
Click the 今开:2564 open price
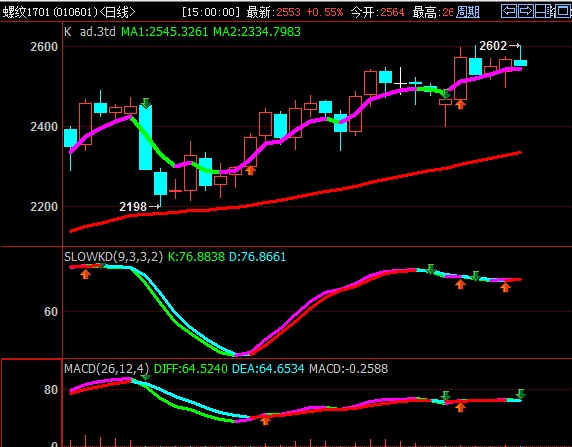click(x=378, y=12)
